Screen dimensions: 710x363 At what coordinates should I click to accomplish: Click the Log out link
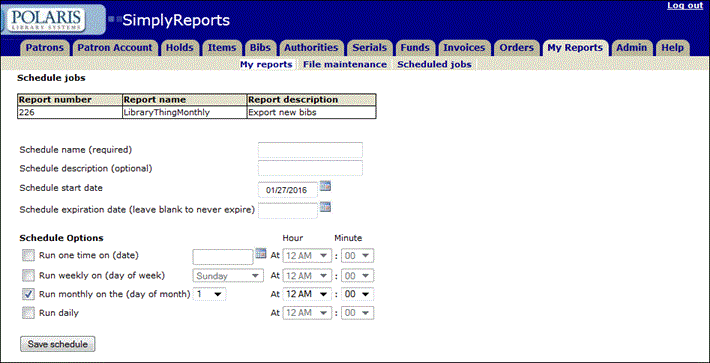pyautogui.click(x=685, y=5)
